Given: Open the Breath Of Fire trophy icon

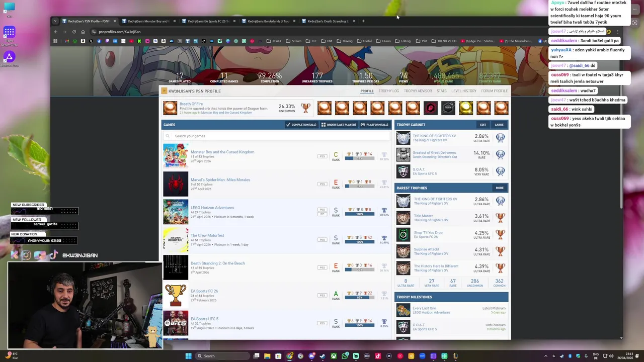Looking at the screenshot, I should (170, 108).
